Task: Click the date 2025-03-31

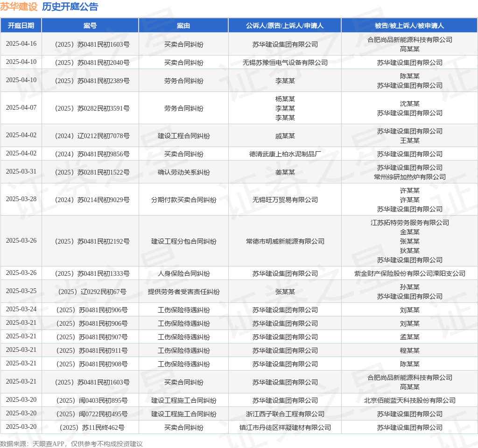Action: (21, 172)
